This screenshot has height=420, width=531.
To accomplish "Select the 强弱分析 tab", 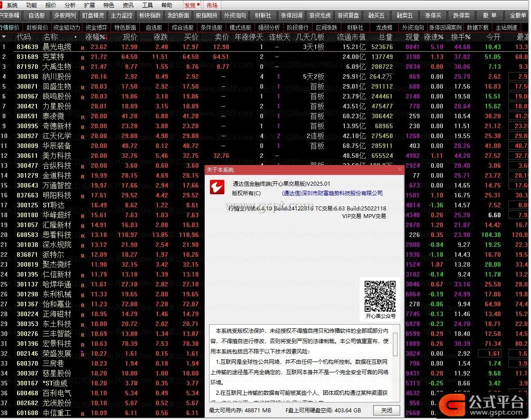I will point(269,27).
